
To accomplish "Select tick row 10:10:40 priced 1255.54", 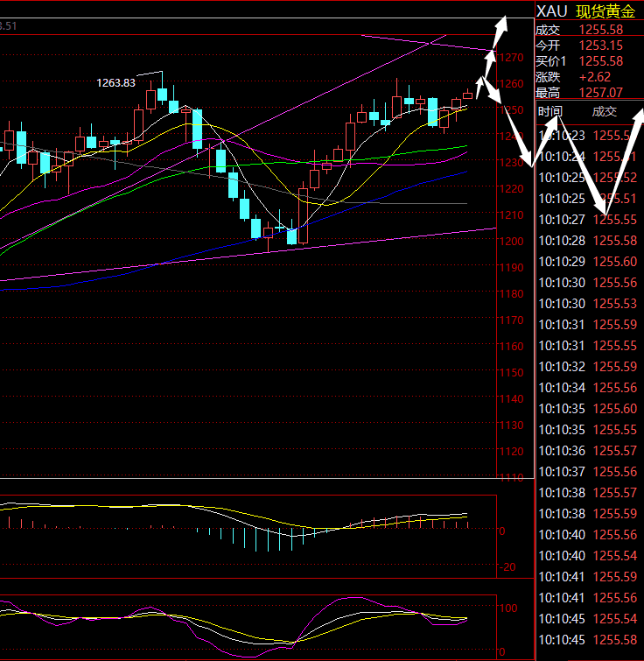I will pyautogui.click(x=589, y=556).
